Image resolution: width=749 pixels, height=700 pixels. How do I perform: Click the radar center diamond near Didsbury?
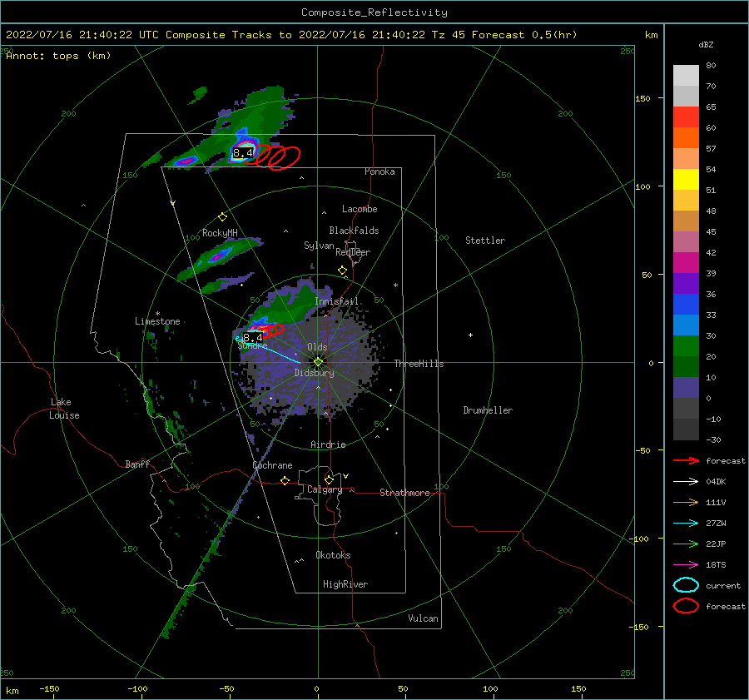[x=318, y=362]
